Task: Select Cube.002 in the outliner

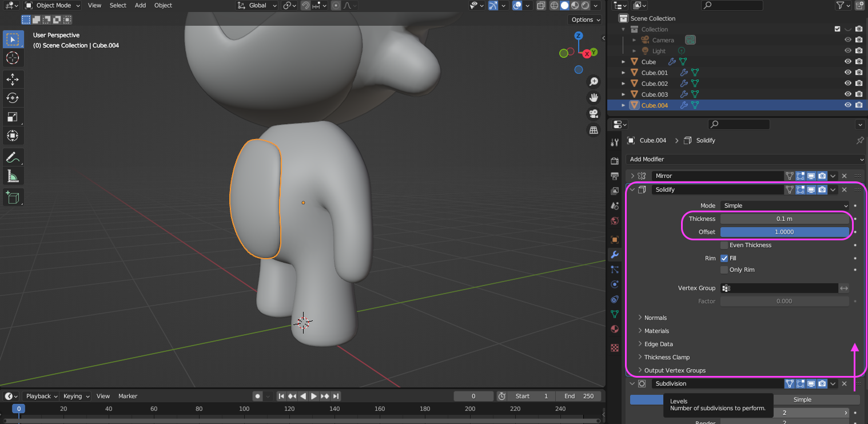Action: [x=654, y=84]
